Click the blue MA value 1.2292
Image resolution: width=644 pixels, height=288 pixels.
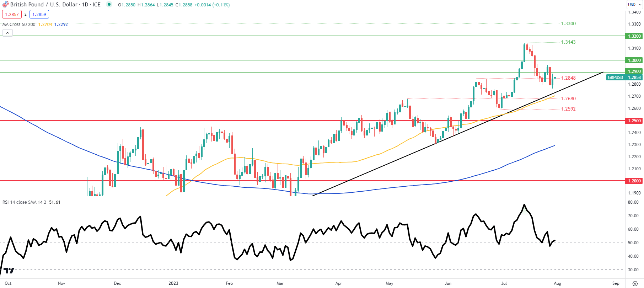(61, 25)
